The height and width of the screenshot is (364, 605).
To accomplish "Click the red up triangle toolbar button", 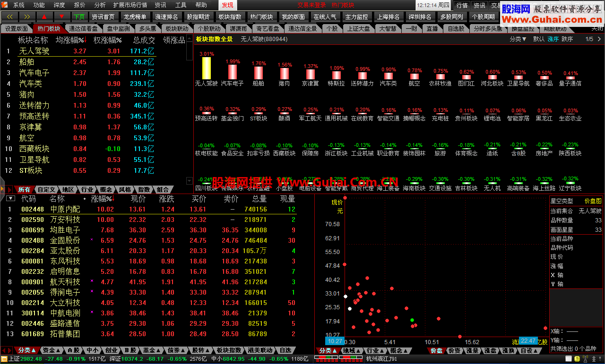I will 44,17.
